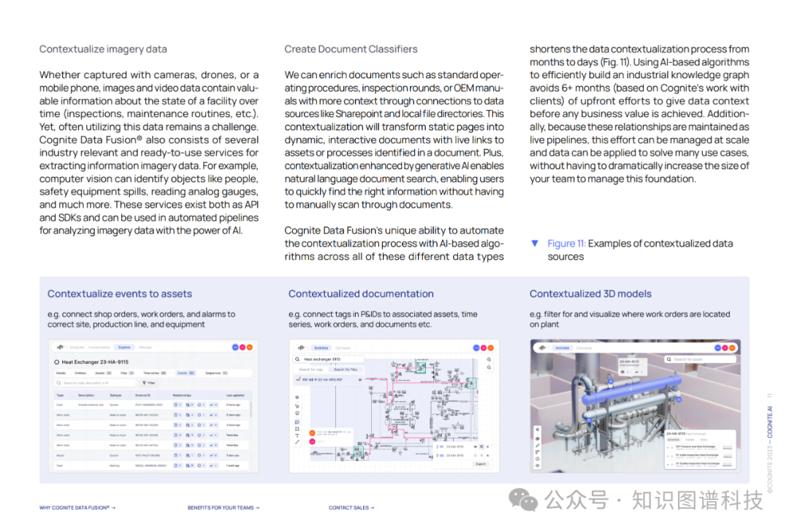Select the Integrate tab in events panel
The width and height of the screenshot is (789, 532).
(77, 347)
